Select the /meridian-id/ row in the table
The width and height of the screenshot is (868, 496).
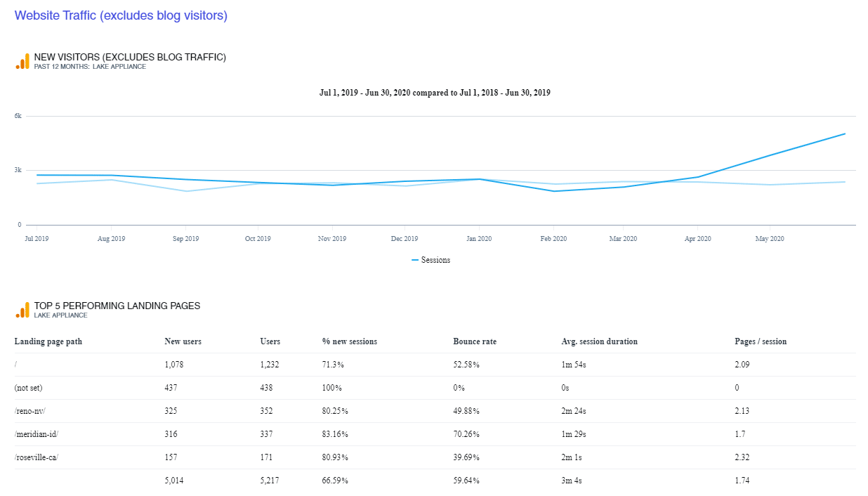tap(35, 434)
